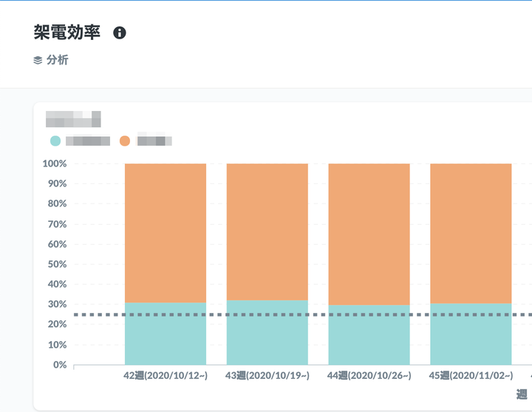Toggle the orange legend series dot
The height and width of the screenshot is (412, 532).
click(124, 141)
